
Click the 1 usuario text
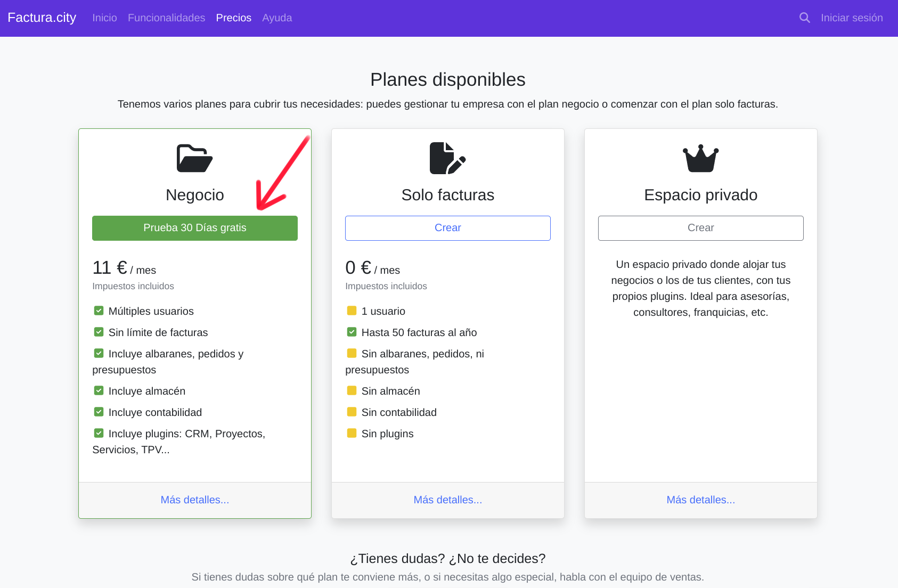[x=383, y=311]
